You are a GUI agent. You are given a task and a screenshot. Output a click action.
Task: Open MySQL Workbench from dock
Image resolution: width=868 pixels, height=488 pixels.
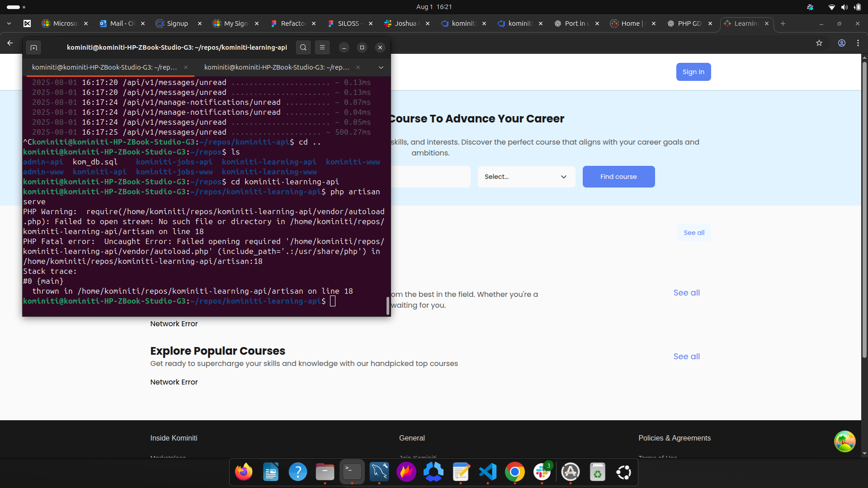pos(379,472)
